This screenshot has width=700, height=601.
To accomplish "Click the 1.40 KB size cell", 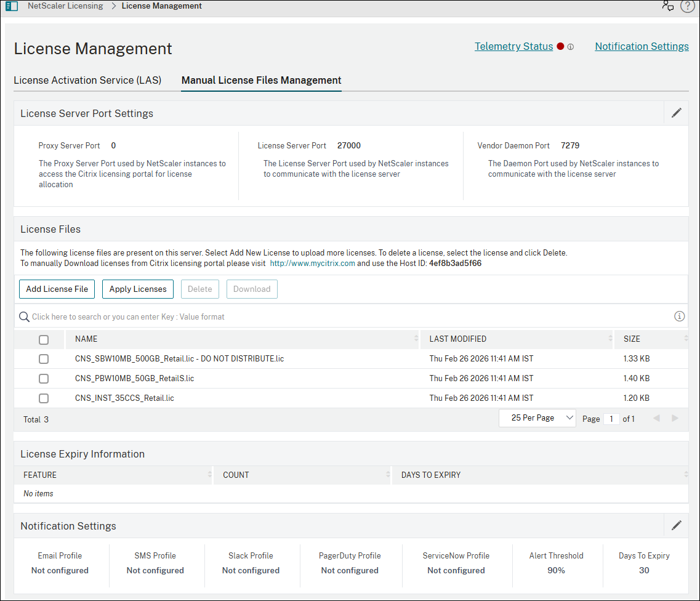I will (637, 378).
